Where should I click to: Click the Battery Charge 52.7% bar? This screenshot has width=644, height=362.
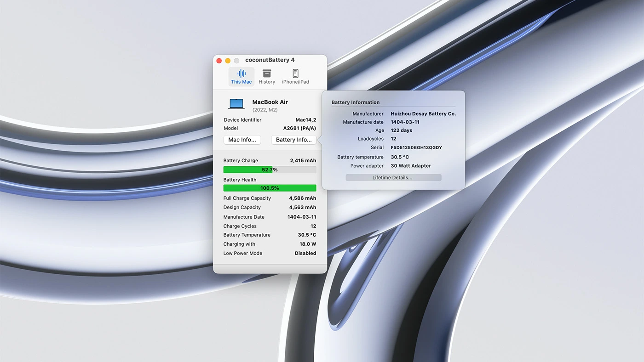(270, 170)
